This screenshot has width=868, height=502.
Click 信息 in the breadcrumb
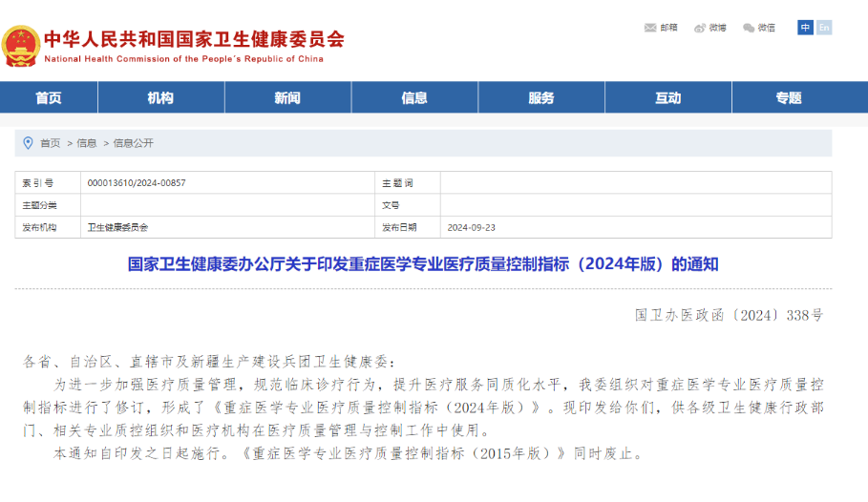[x=87, y=143]
